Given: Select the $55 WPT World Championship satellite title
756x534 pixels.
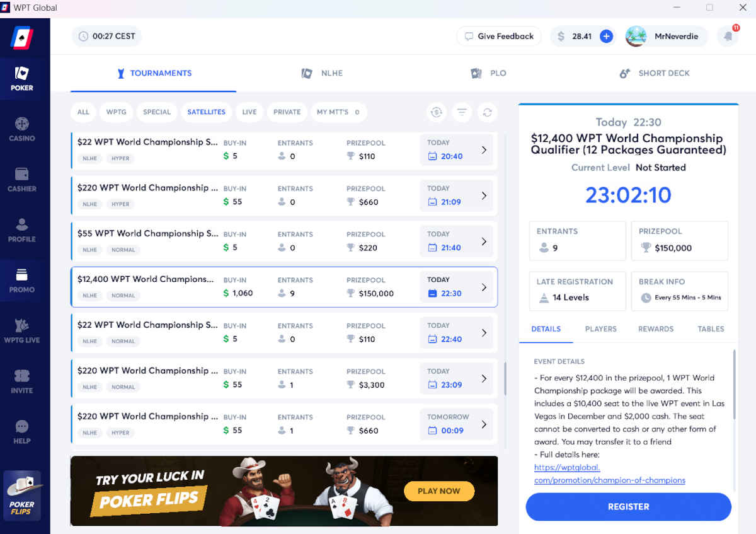Looking at the screenshot, I should click(x=148, y=233).
